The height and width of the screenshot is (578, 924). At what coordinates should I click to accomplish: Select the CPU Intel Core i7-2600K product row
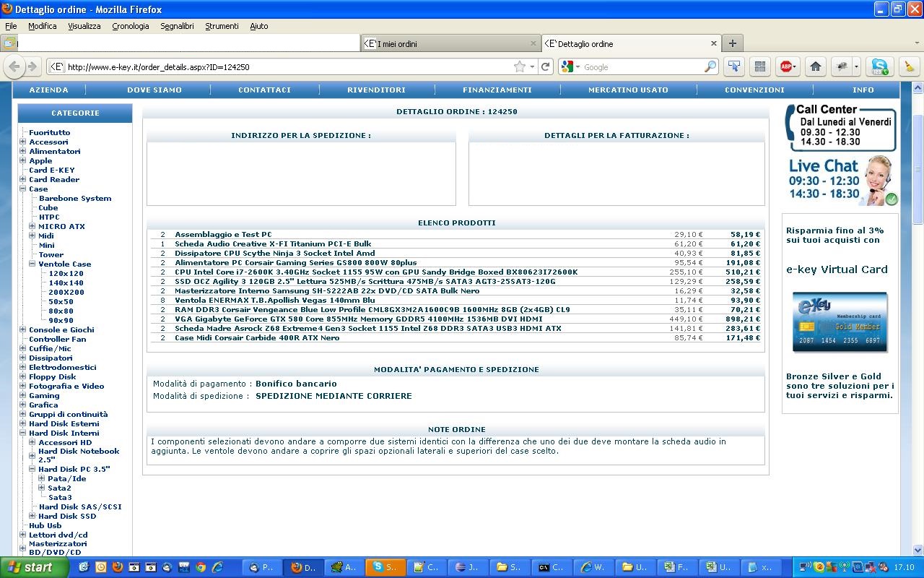point(456,272)
